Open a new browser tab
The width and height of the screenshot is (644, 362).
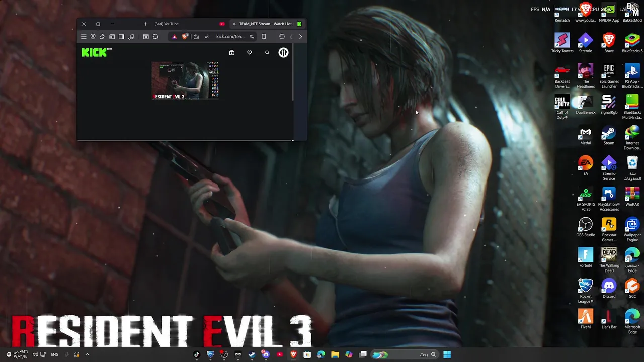(145, 24)
